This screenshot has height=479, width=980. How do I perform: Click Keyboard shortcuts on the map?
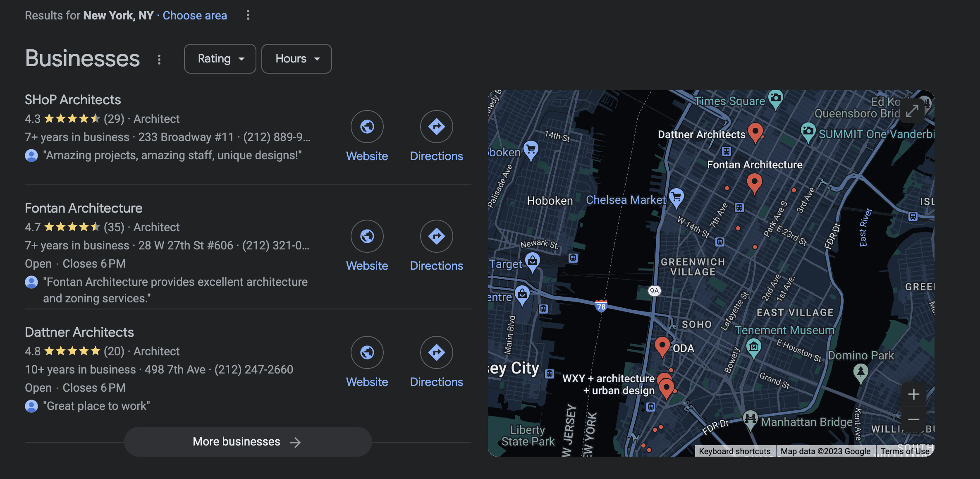(x=734, y=451)
